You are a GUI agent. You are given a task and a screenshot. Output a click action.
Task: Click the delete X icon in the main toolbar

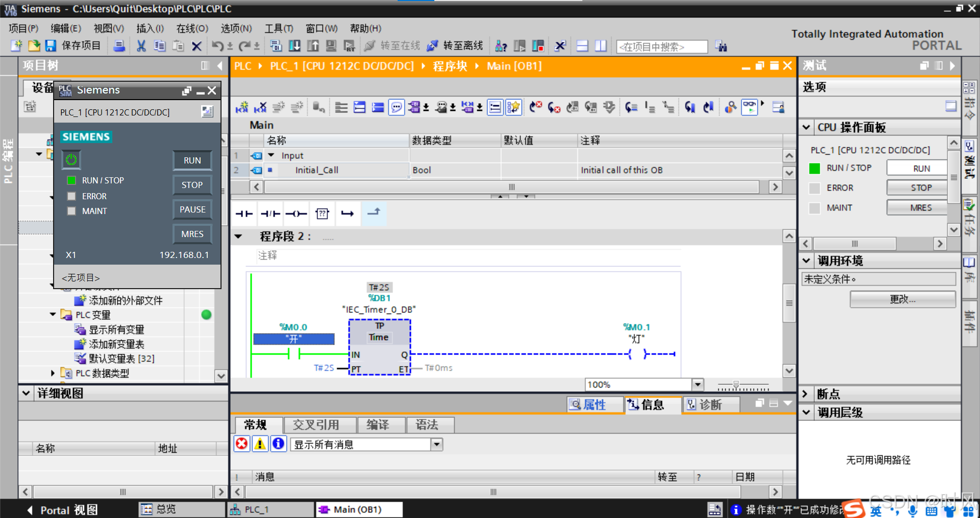pyautogui.click(x=197, y=46)
